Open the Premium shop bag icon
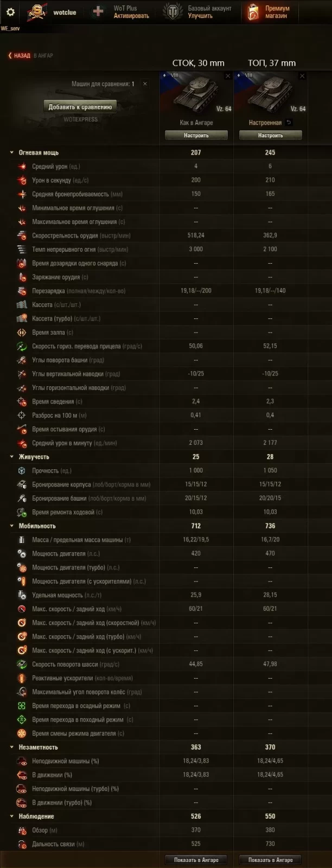Viewport: 332px width, 868px height. 253,12
